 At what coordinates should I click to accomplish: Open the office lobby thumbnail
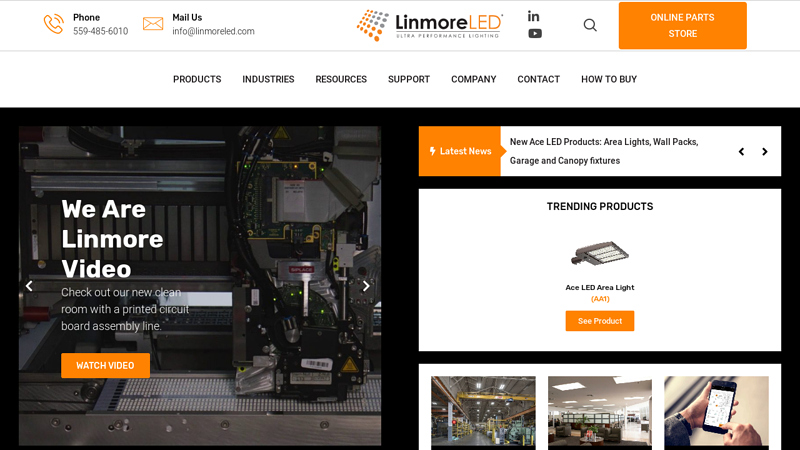(600, 412)
